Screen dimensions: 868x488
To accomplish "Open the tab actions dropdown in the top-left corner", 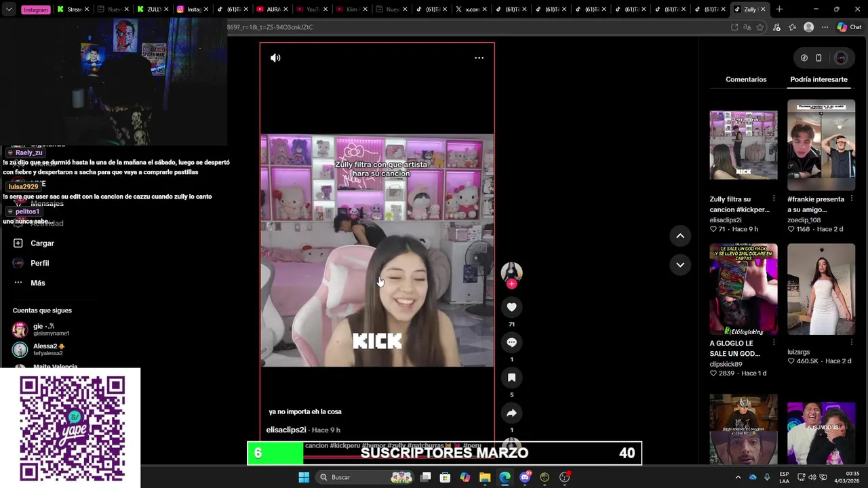I will [x=9, y=9].
